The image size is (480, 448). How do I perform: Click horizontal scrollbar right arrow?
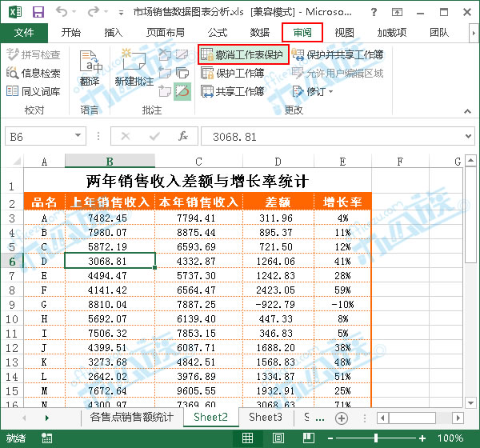[x=458, y=418]
